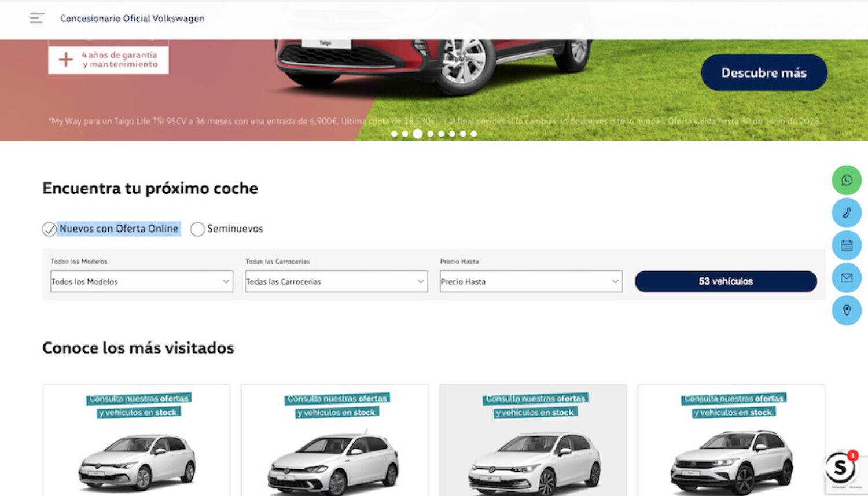This screenshot has height=496, width=868.
Task: Open the Todos los Modelos dropdown
Action: pyautogui.click(x=141, y=282)
